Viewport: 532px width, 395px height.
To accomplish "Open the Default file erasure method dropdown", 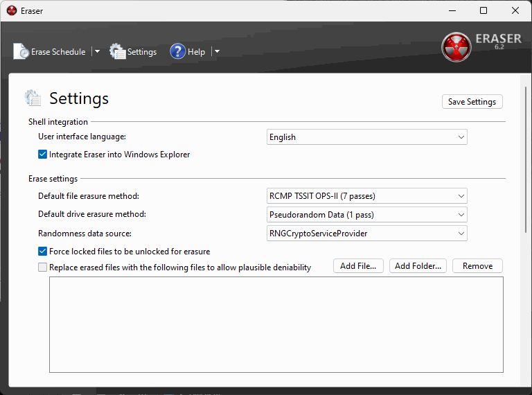I will (x=366, y=196).
